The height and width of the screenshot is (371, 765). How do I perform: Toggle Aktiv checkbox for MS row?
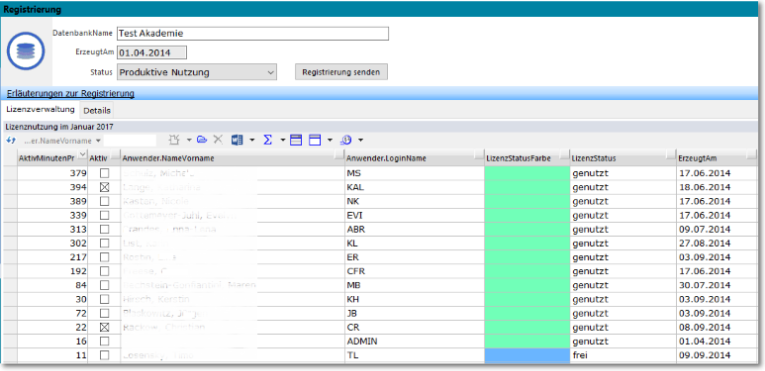tap(104, 173)
